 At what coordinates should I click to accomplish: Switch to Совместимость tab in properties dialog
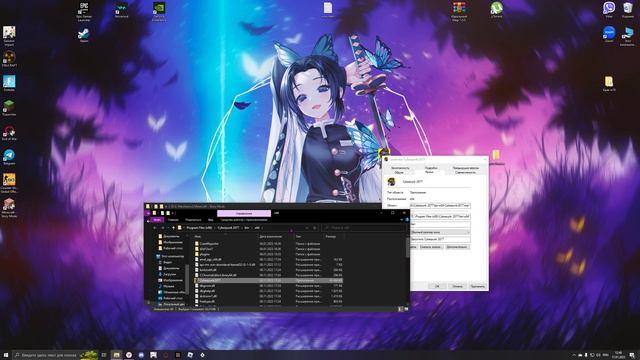[x=465, y=172]
